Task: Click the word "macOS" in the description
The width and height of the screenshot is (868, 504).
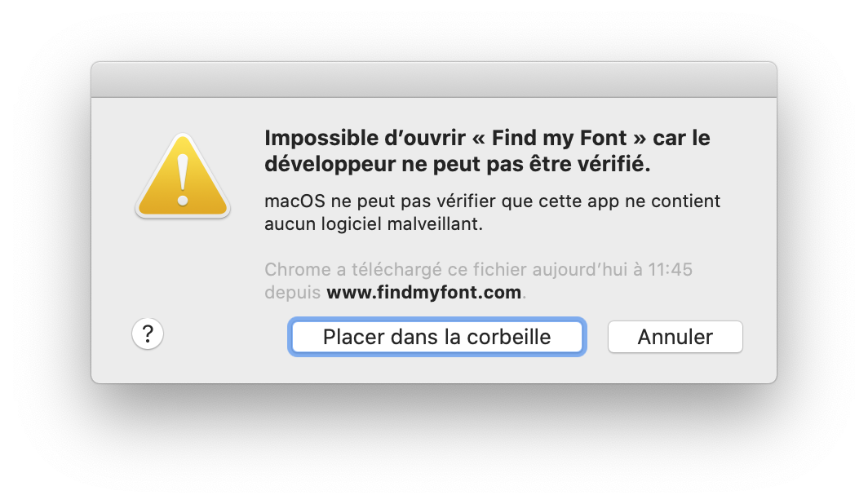Action: pos(295,201)
